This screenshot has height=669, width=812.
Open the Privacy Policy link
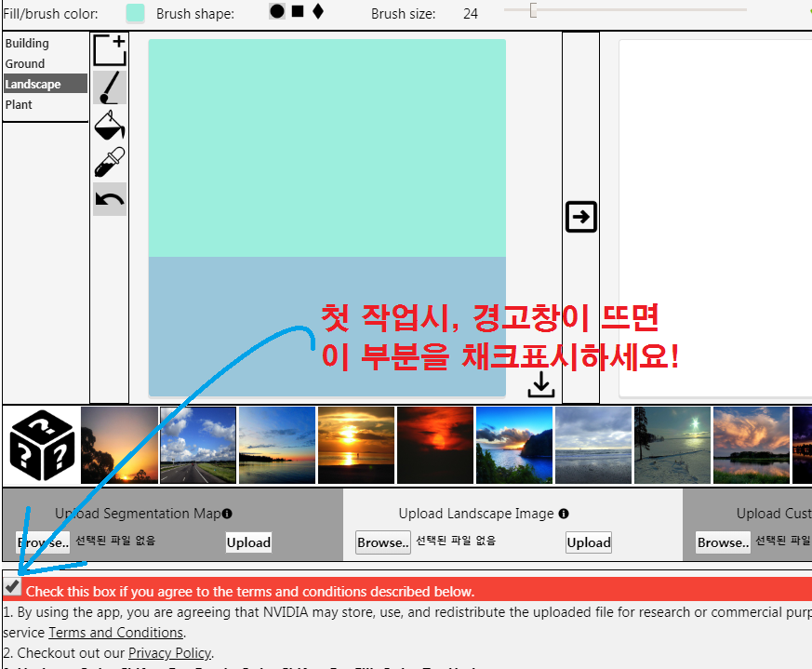point(169,653)
